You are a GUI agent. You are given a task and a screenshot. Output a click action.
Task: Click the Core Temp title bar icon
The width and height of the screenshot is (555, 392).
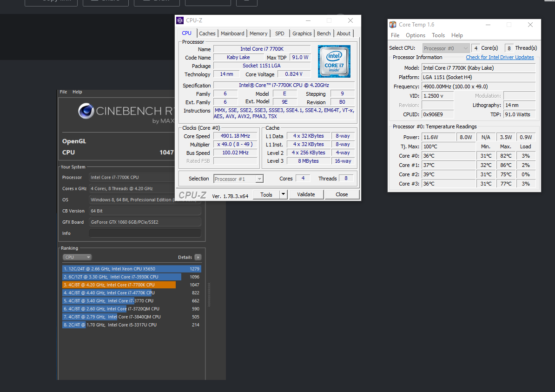[x=393, y=25]
